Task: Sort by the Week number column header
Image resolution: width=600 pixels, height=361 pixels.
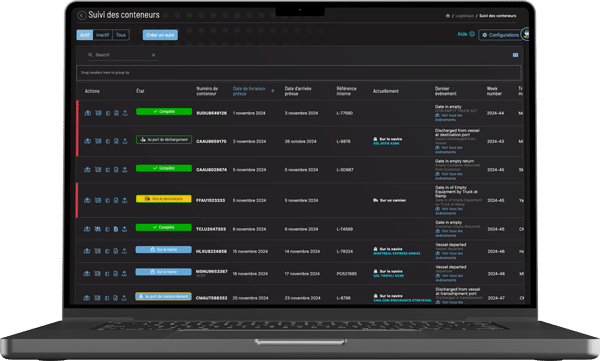Action: tap(494, 91)
